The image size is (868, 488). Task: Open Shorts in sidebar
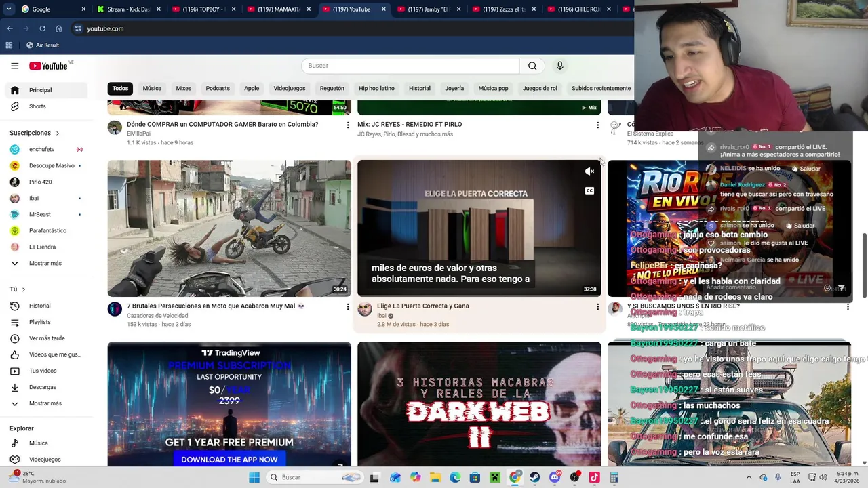[46, 106]
